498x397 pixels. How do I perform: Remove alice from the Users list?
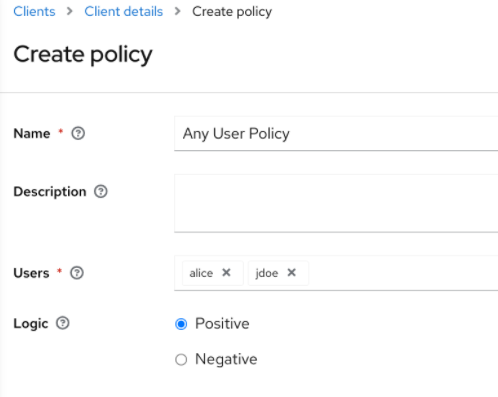[226, 273]
